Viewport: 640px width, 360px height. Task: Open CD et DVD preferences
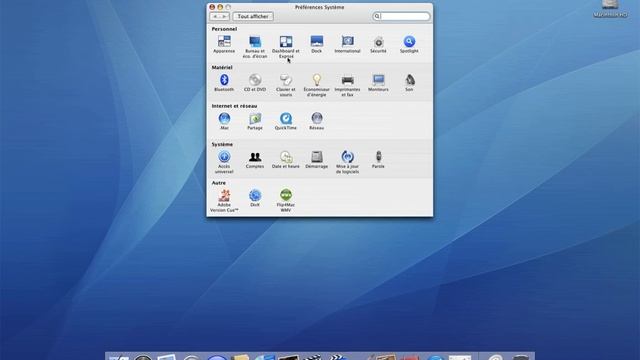coord(255,82)
